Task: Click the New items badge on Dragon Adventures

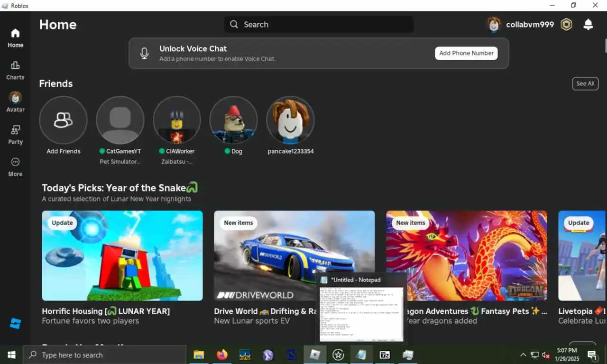Action: [x=411, y=223]
